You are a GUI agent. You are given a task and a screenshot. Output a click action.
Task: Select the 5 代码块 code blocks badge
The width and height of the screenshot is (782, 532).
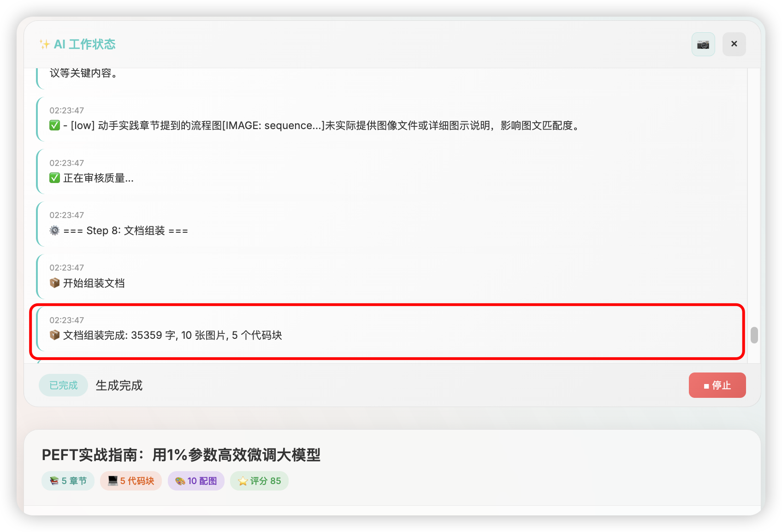(x=131, y=481)
